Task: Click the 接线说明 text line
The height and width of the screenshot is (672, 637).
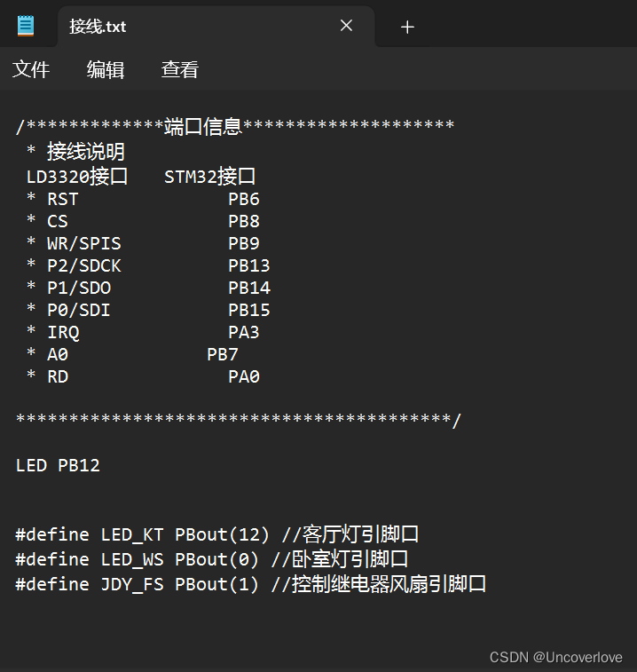Action: pyautogui.click(x=86, y=152)
